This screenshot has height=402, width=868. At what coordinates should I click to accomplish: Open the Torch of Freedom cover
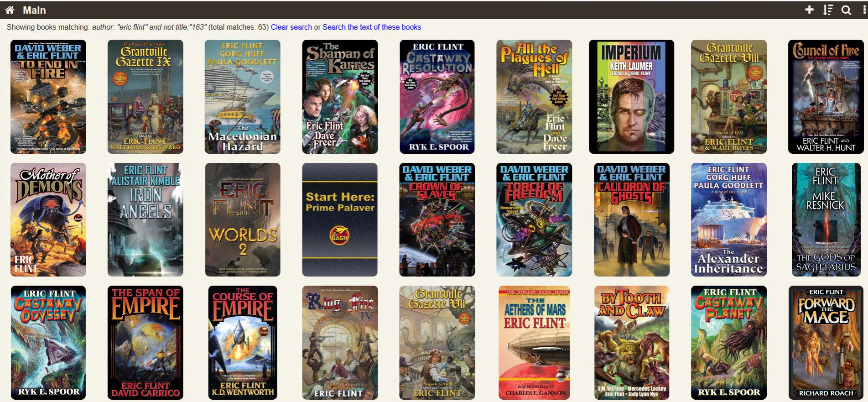pos(534,219)
